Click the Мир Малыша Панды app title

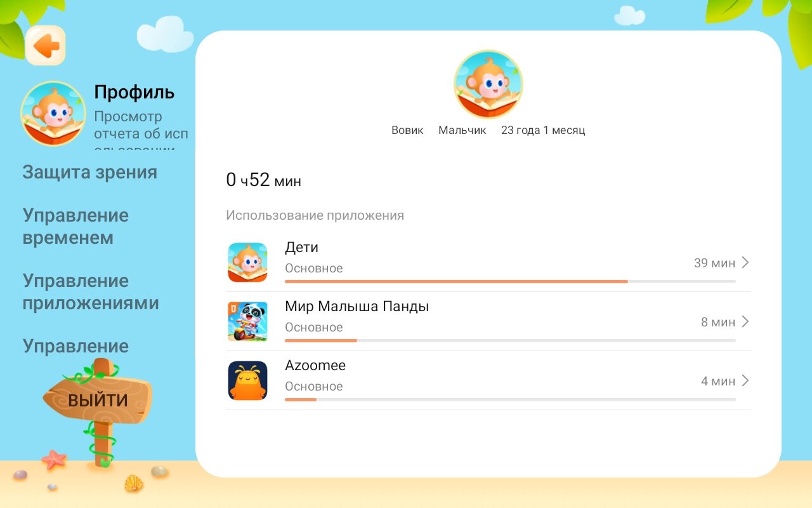(357, 307)
